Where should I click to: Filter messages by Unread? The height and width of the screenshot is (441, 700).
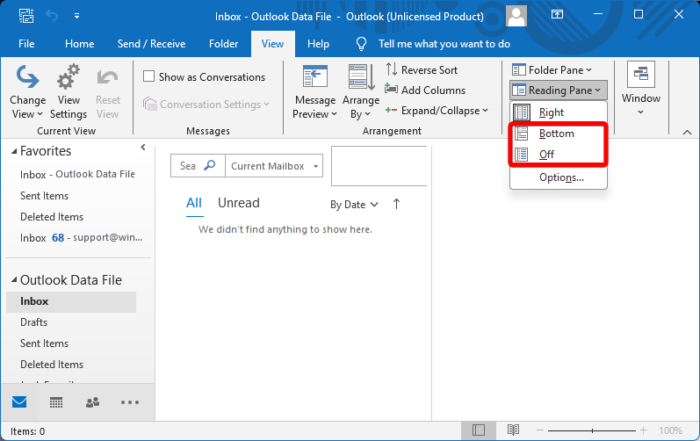pos(238,203)
